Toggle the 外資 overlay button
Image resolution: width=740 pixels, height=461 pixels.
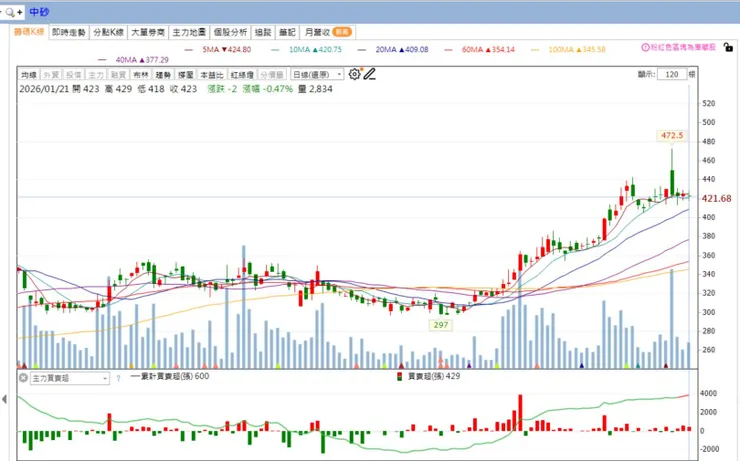tap(51, 75)
